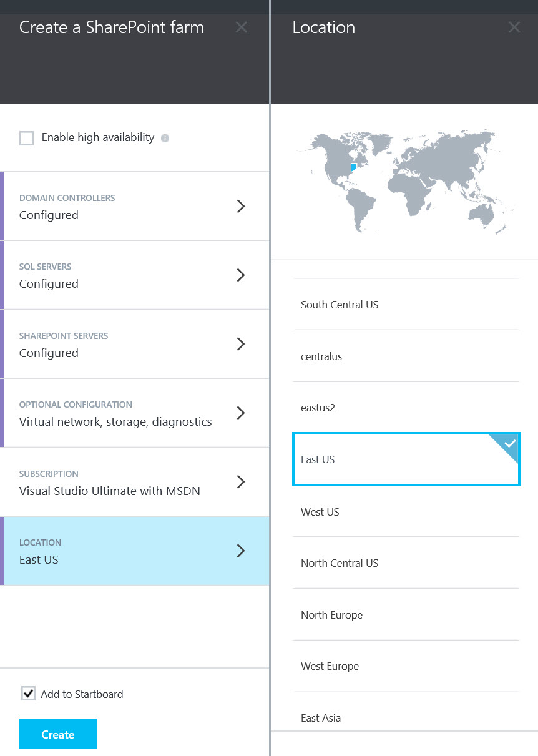Select South Central US location
Screen dimensions: 538x756
[406, 305]
